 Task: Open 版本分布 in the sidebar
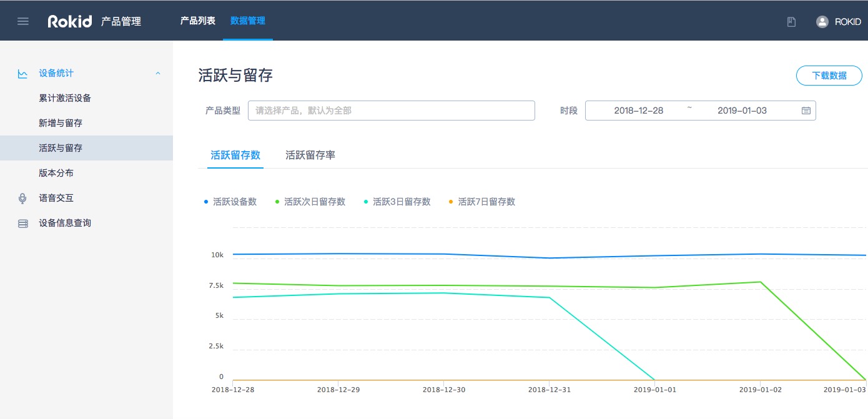56,173
